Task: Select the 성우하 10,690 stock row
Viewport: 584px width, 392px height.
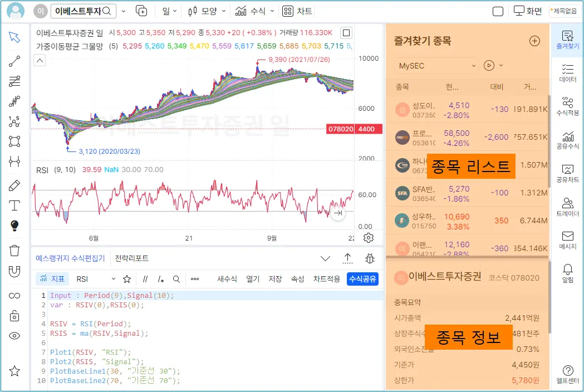Action: pos(468,220)
